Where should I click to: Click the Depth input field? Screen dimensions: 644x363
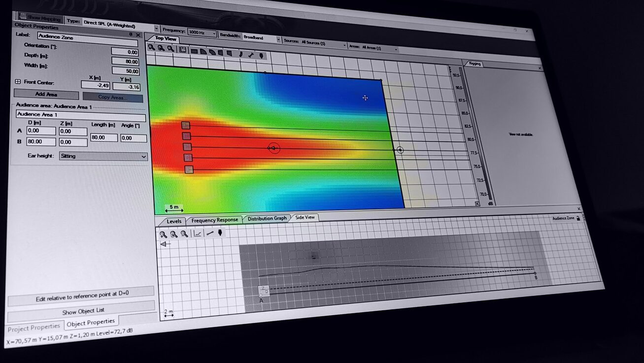pyautogui.click(x=125, y=61)
